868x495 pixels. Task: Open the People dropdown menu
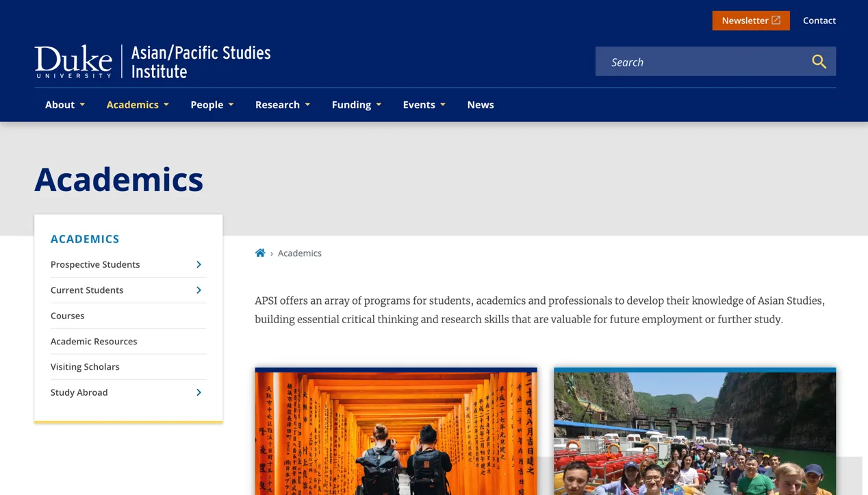pos(212,105)
